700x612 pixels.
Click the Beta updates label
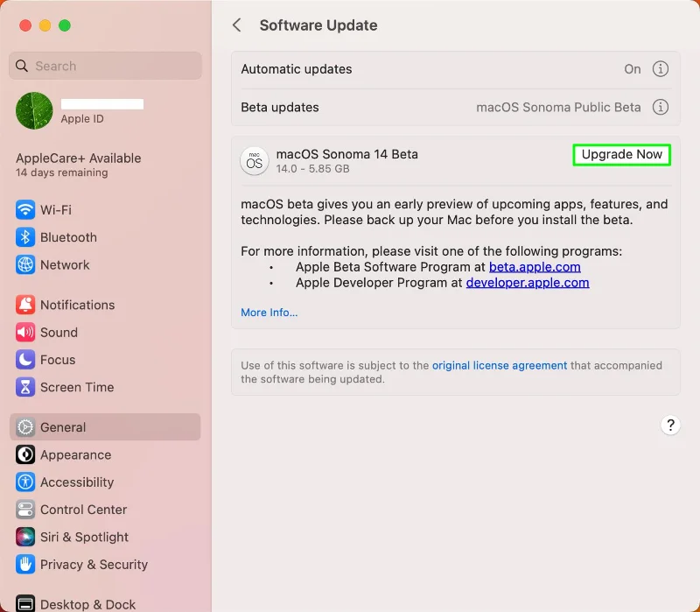coord(280,107)
